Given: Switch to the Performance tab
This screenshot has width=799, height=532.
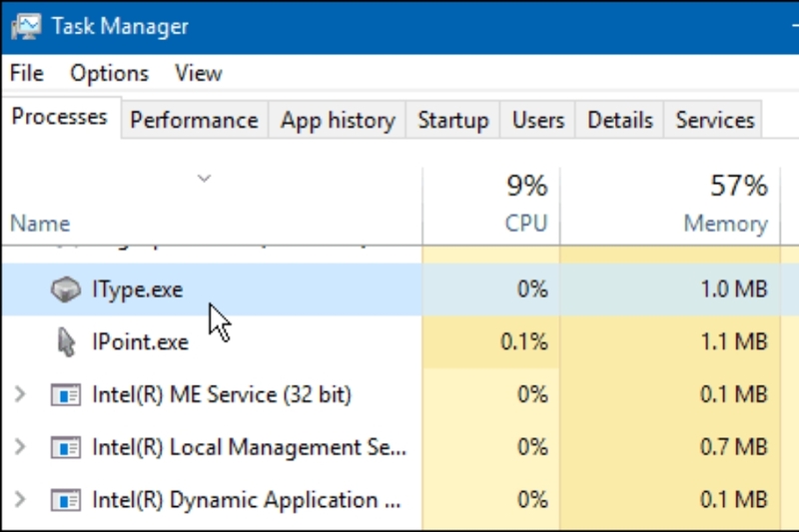Looking at the screenshot, I should point(194,120).
